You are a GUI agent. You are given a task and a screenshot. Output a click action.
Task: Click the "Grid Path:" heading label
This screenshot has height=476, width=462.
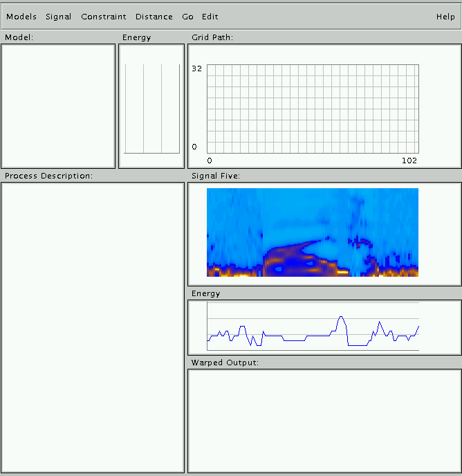pyautogui.click(x=212, y=37)
